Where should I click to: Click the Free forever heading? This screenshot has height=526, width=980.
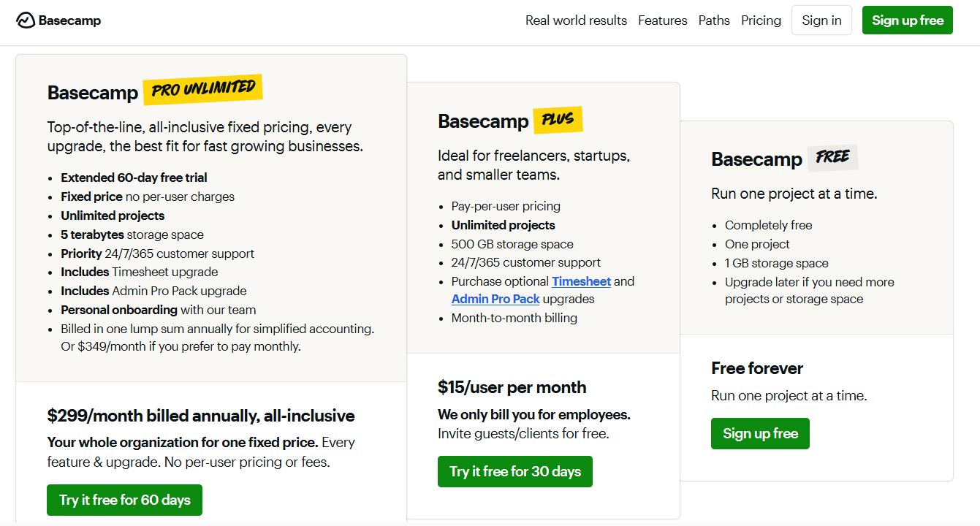[757, 368]
